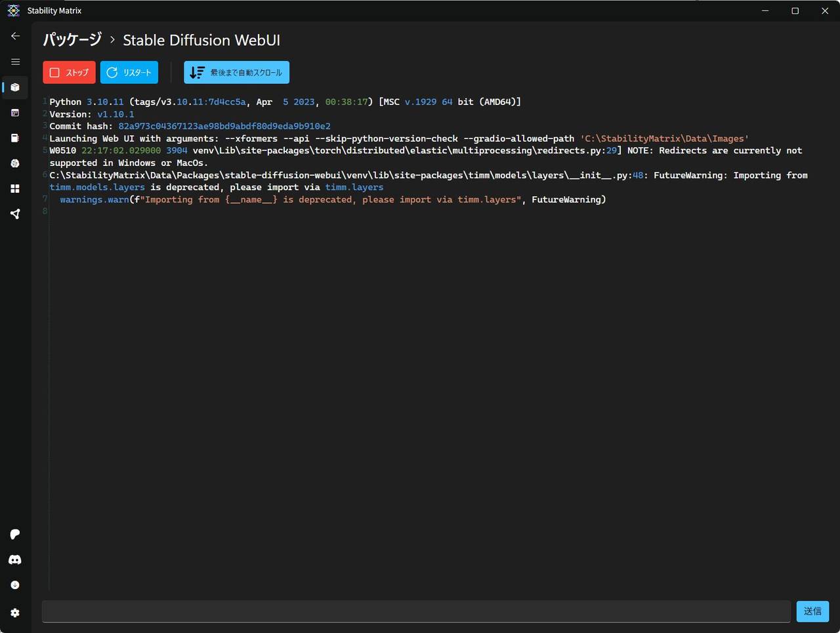Open the Discord link icon
Screen dimensions: 840x633
tap(15, 560)
